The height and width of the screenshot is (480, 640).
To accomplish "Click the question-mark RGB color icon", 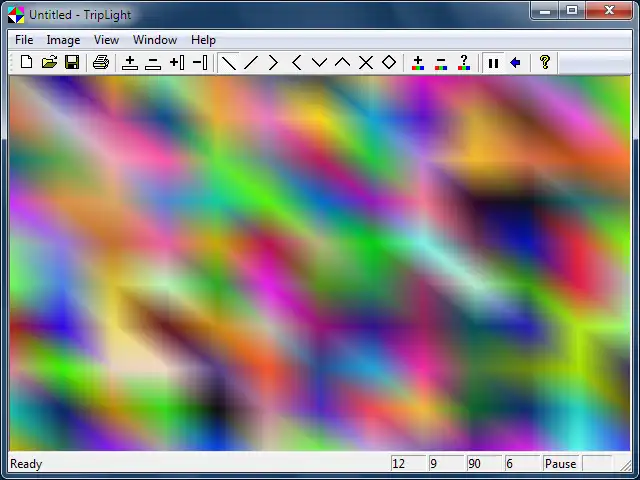I will click(464, 63).
